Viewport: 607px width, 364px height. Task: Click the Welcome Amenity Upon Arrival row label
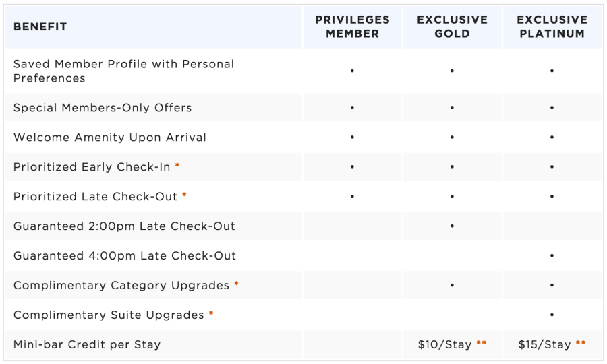110,138
